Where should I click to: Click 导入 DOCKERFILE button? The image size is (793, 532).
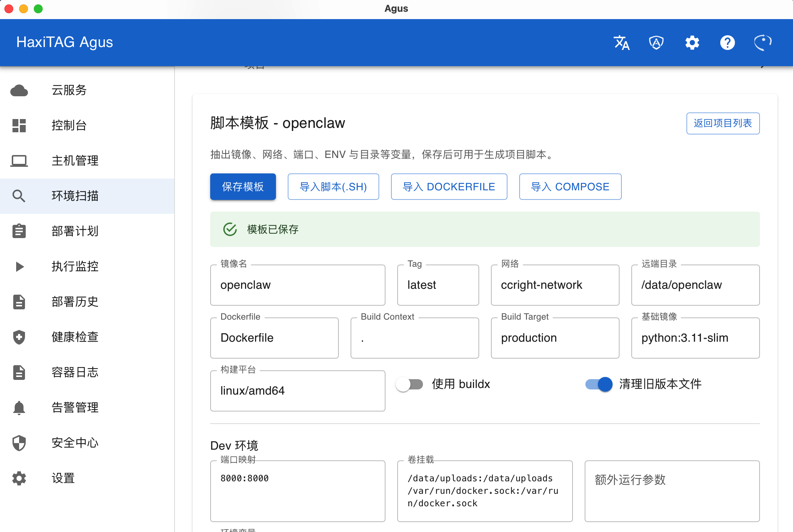pyautogui.click(x=449, y=187)
